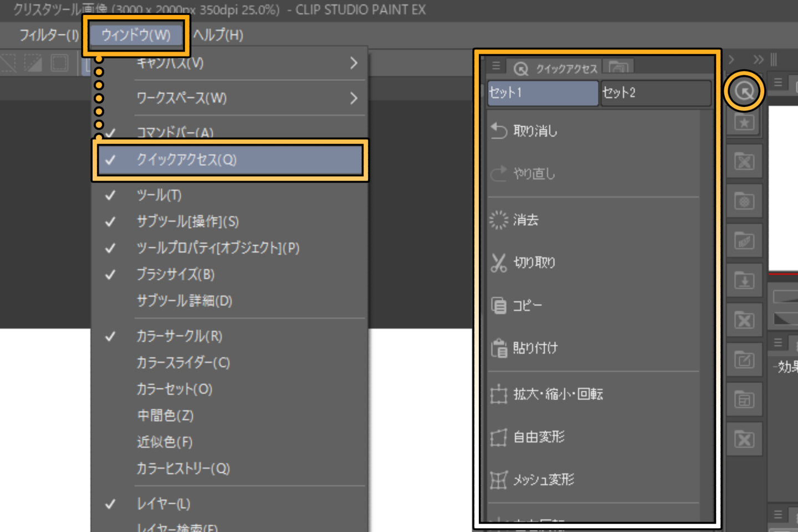Expand the キャンバス(V) submenu
This screenshot has height=532, width=798.
point(229,63)
